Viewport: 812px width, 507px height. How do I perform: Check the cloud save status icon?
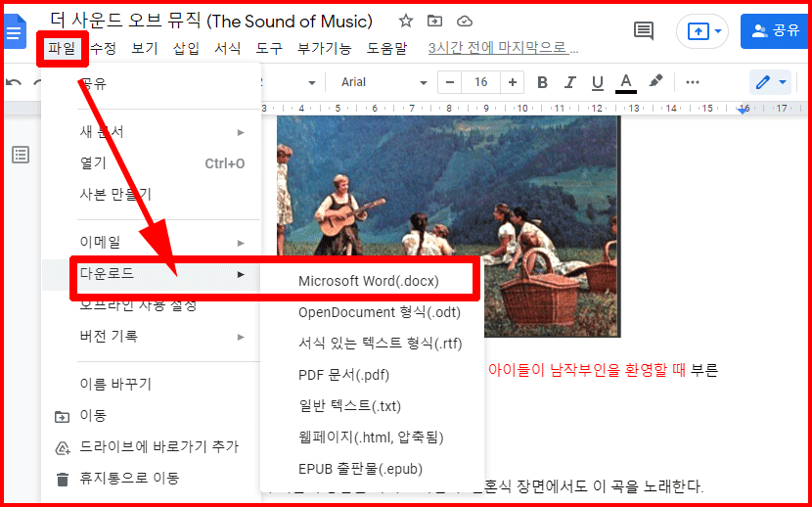tap(465, 22)
